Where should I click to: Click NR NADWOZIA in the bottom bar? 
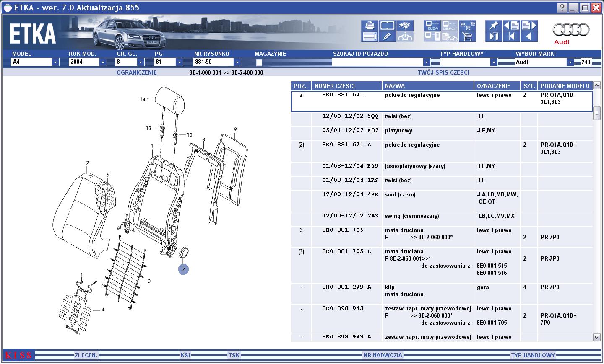pos(383,355)
